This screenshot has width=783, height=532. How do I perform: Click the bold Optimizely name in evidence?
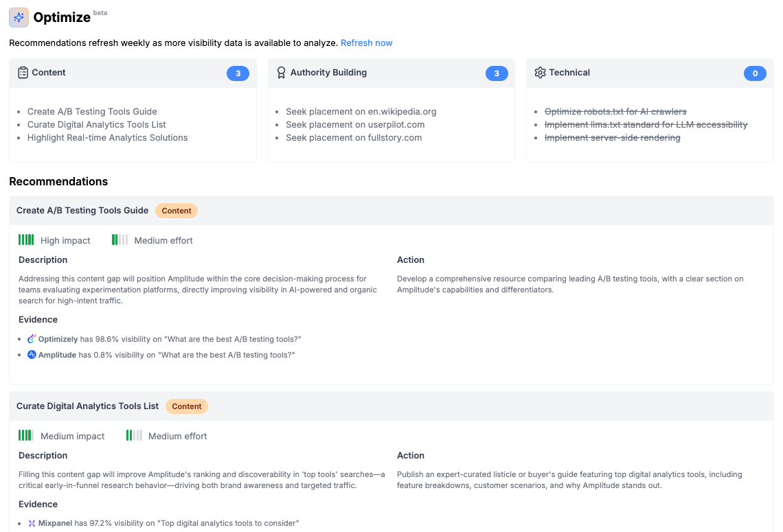click(x=58, y=339)
